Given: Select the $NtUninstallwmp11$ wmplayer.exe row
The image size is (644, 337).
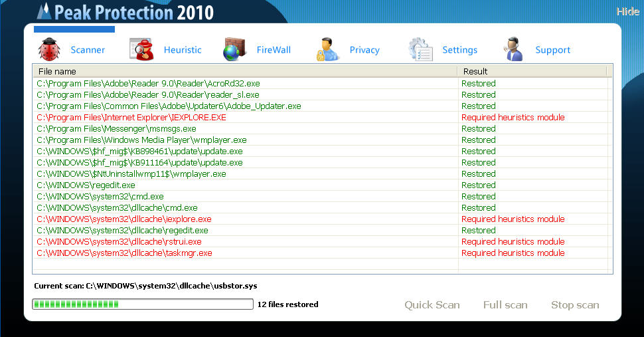Looking at the screenshot, I should pyautogui.click(x=323, y=174).
